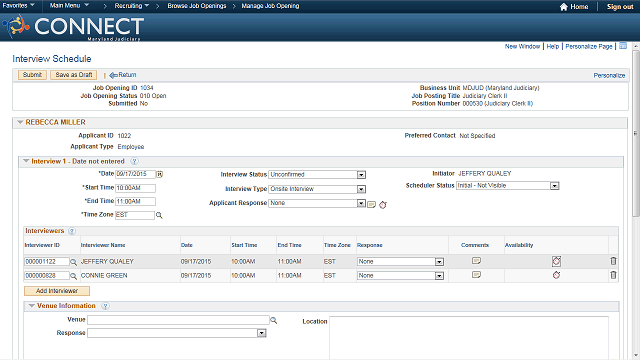Collapse the REBECCA MILLER section
The width and height of the screenshot is (640, 360).
pyautogui.click(x=20, y=122)
